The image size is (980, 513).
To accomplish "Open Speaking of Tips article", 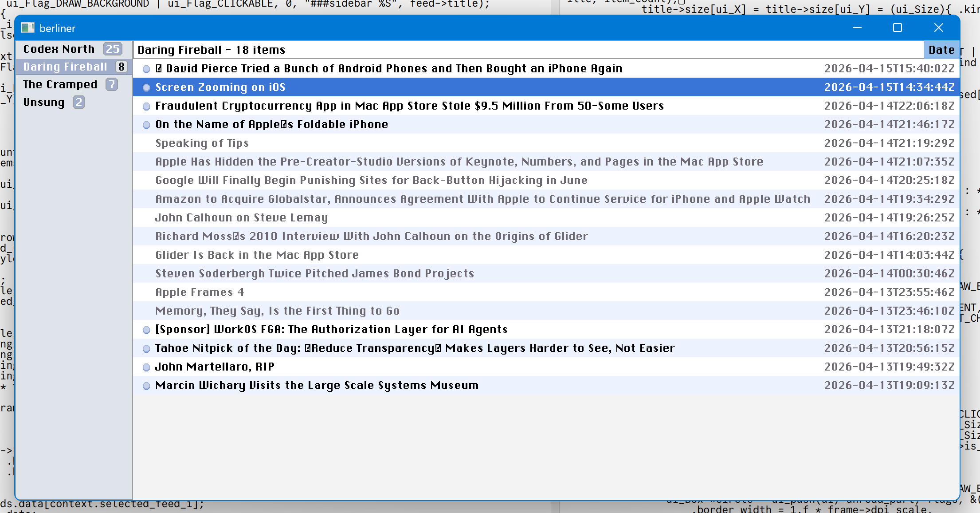I will [202, 143].
